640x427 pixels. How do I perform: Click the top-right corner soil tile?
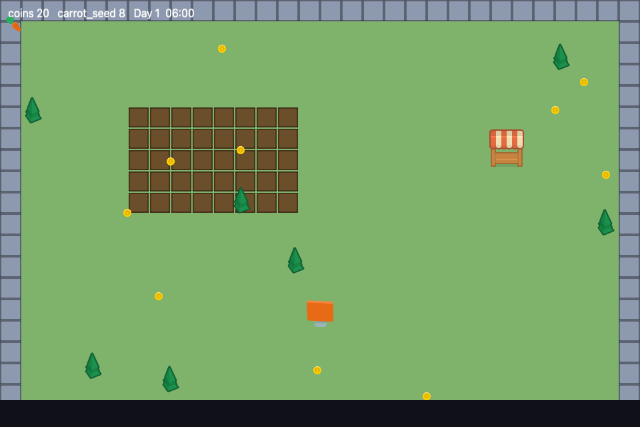(288, 117)
